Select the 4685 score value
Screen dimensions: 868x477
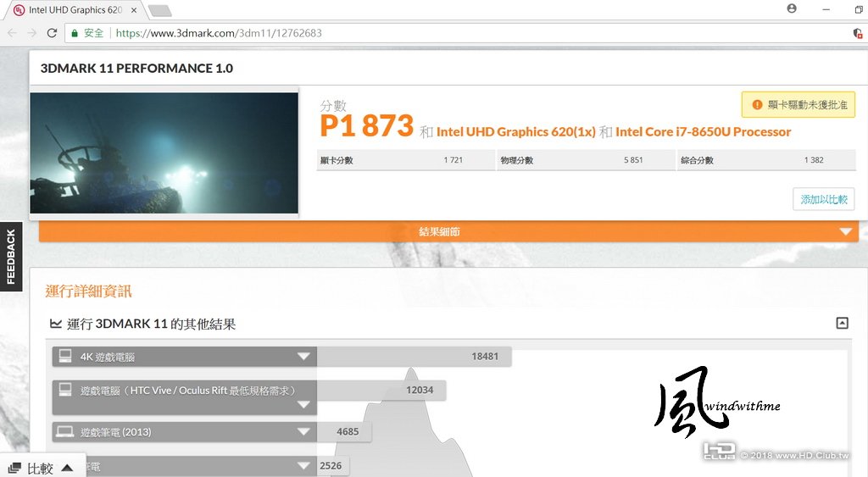(348, 431)
